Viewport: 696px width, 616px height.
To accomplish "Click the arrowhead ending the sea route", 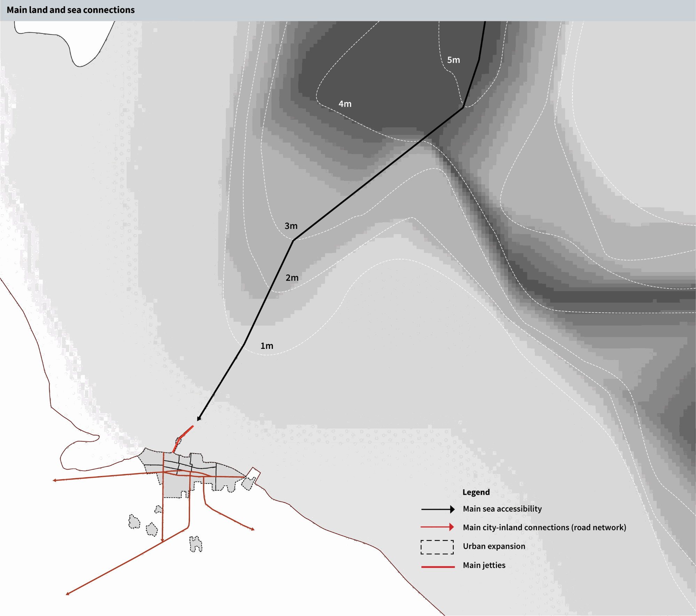I will pos(199,419).
